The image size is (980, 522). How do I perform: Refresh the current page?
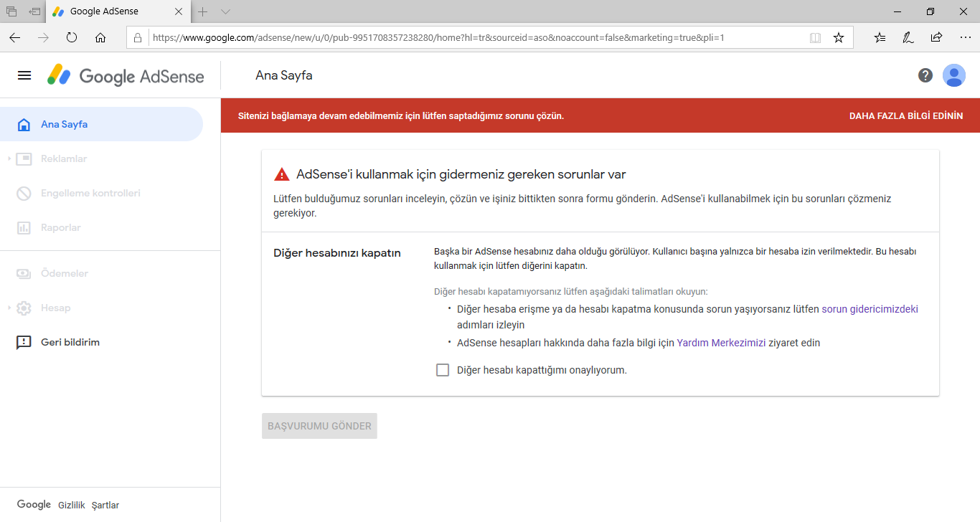point(72,38)
